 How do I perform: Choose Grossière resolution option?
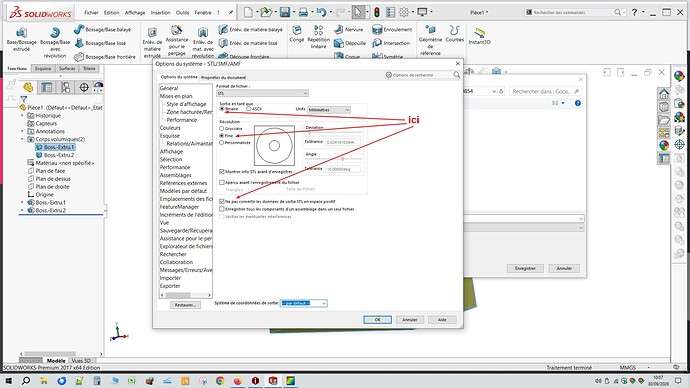pyautogui.click(x=221, y=128)
